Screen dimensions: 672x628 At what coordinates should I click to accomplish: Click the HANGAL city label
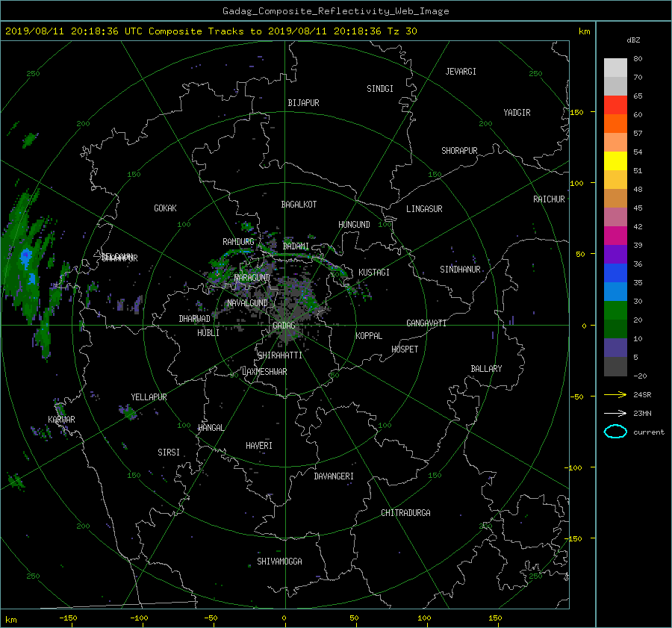pos(211,428)
